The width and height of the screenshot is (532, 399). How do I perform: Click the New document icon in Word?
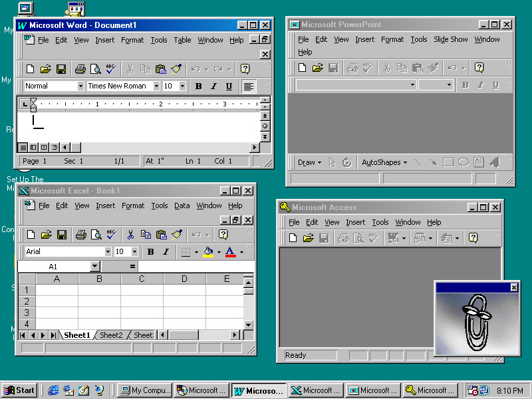point(30,69)
